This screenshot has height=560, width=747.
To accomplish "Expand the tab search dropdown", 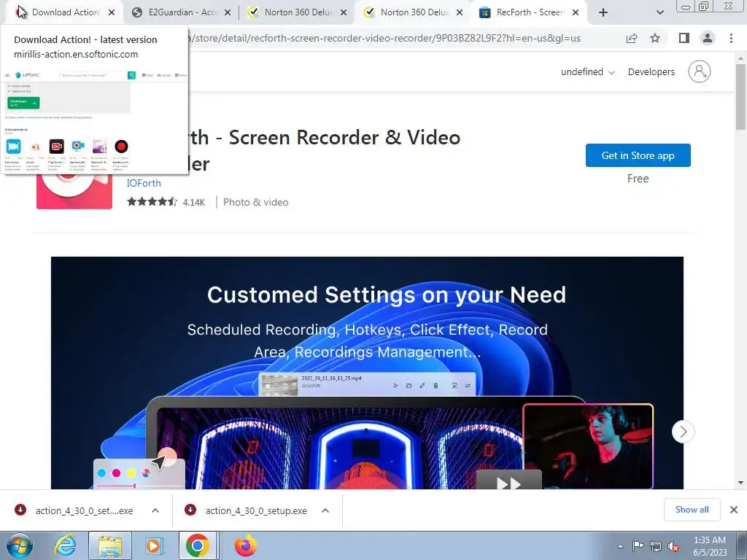I will coord(659,12).
